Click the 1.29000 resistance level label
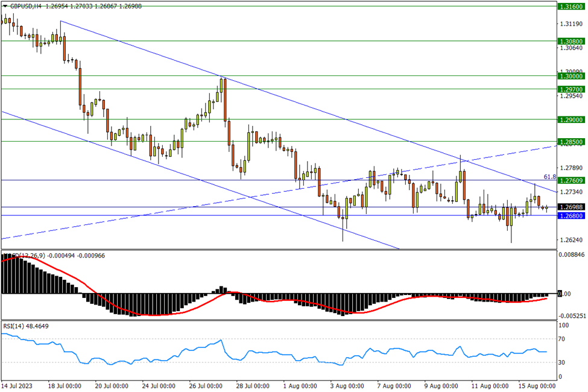The image size is (588, 392). [x=570, y=119]
